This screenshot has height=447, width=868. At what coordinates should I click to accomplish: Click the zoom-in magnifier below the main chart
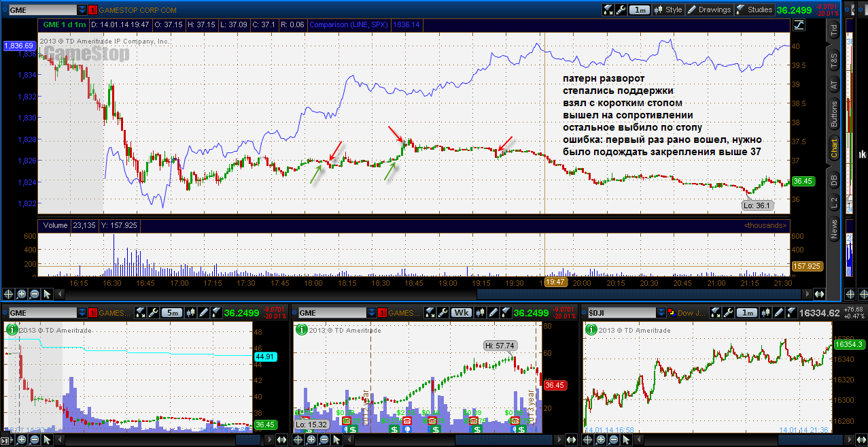pos(21,294)
